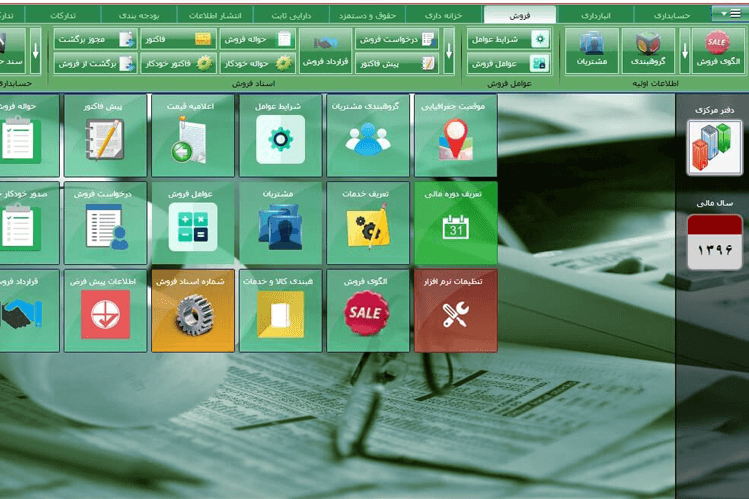Screen dimensions: 749x499
Task: Open the اطلاعات پیش فرض tile
Action: [x=105, y=310]
